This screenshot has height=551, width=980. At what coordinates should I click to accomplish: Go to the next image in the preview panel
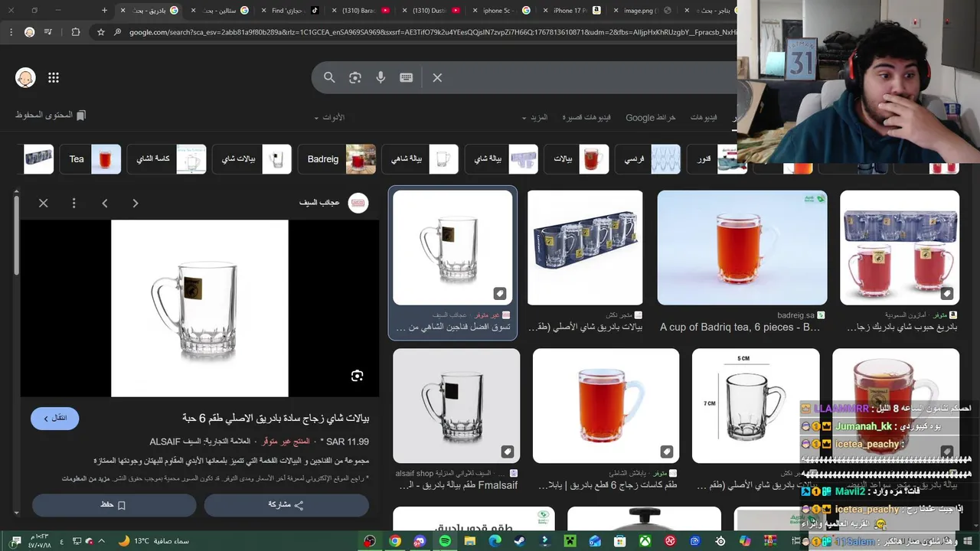[136, 203]
